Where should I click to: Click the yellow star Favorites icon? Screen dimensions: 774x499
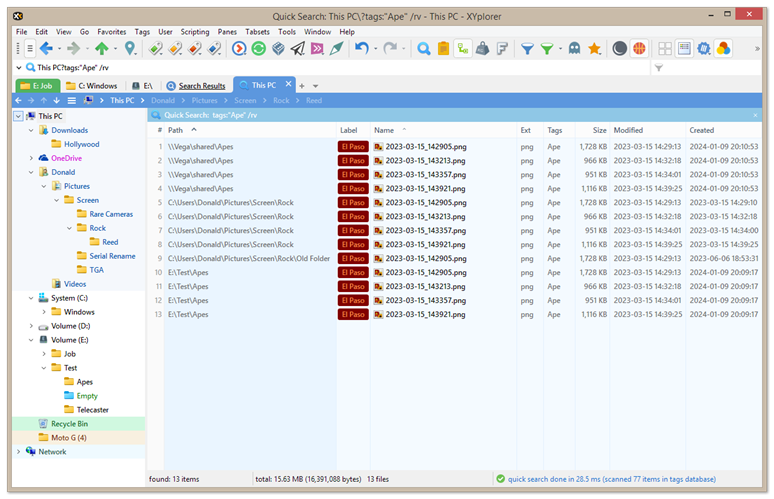click(x=594, y=48)
